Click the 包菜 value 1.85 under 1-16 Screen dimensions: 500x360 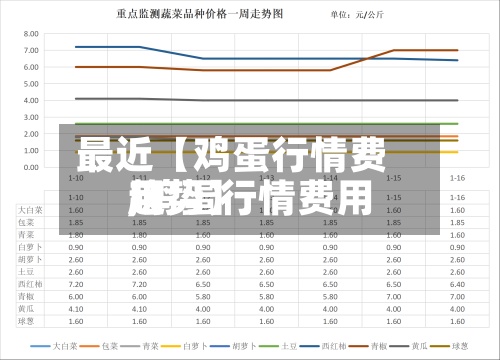[457, 223]
